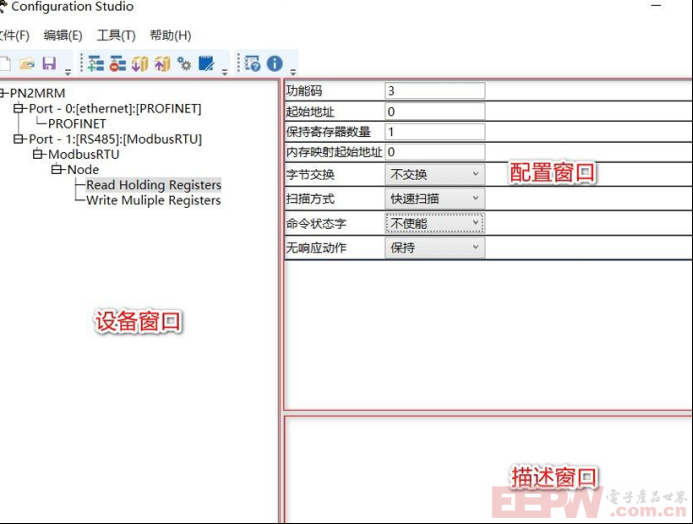Click the 保持寄存器数量 row label

tap(328, 132)
